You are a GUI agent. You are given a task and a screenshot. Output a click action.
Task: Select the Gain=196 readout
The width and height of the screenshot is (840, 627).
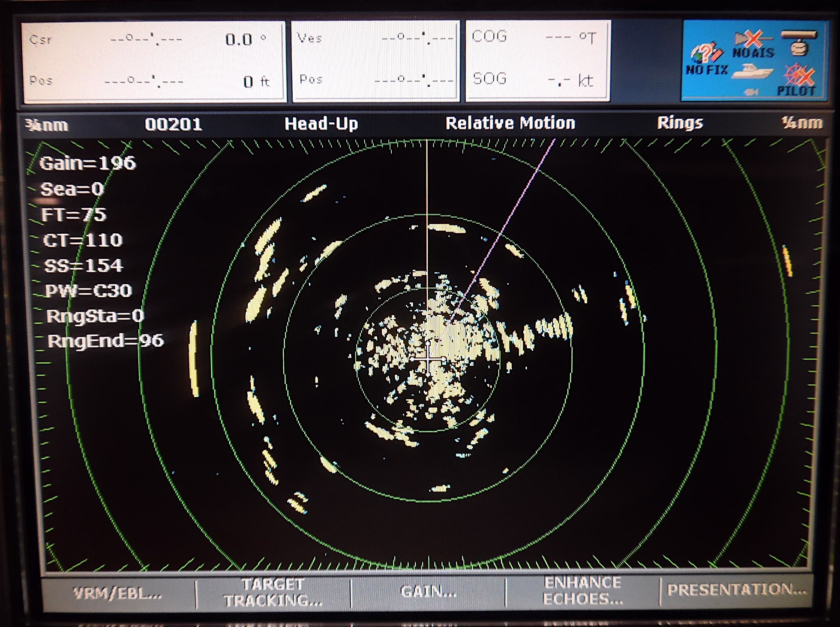click(87, 163)
